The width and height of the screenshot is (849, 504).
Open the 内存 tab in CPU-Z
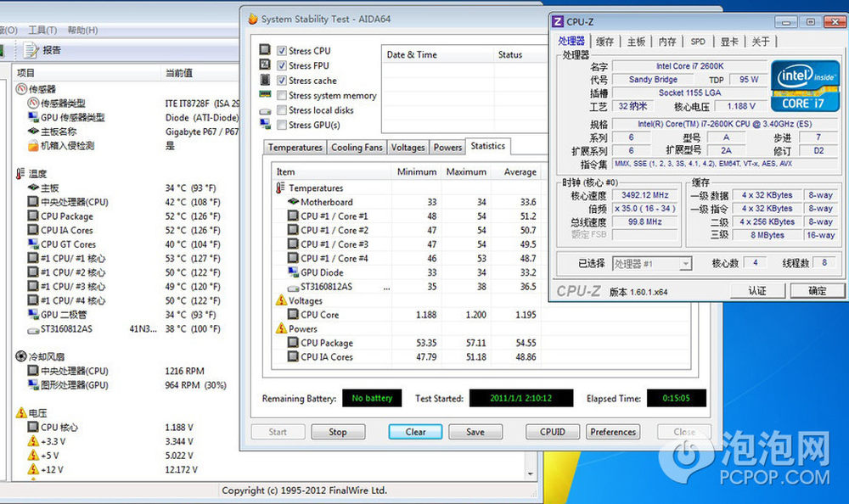click(667, 41)
